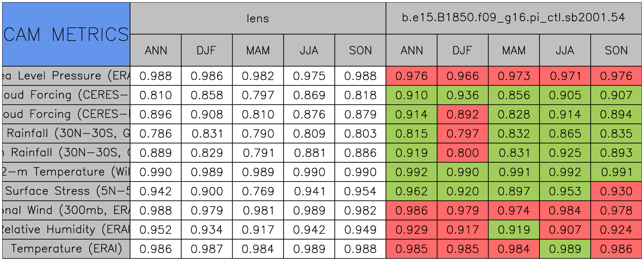Select the green 0.919 Relative Humidity MAM cell
This screenshot has height=261, width=644.
[513, 229]
